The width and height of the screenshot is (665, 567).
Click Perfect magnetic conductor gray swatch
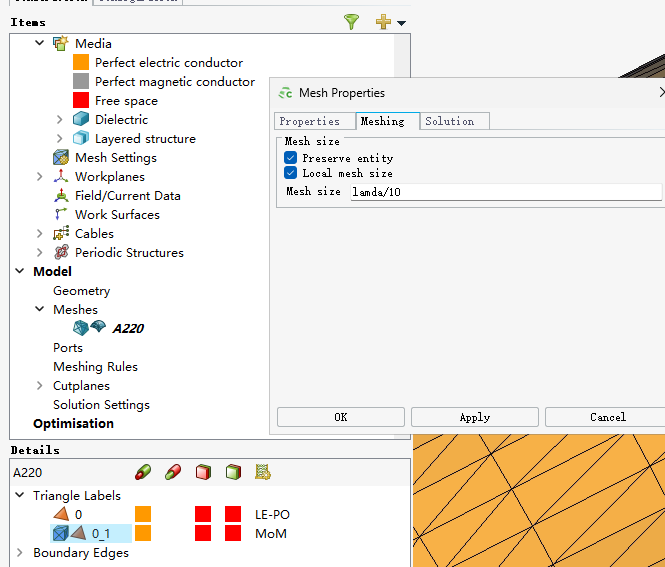point(81,81)
